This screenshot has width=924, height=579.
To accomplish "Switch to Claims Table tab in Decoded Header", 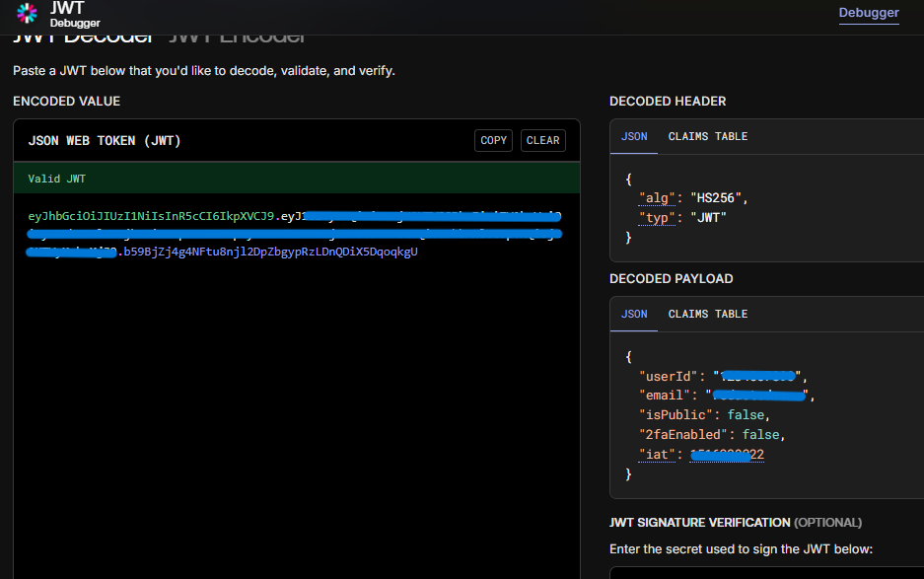I will 708,136.
